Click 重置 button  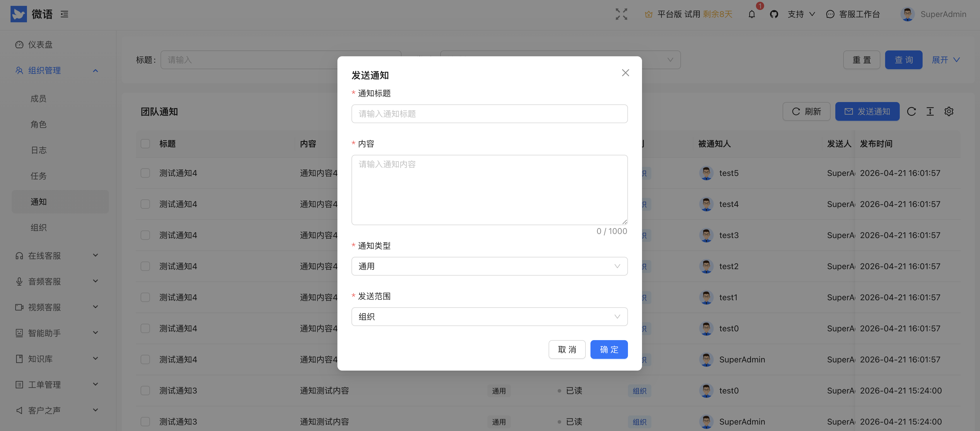(x=862, y=60)
